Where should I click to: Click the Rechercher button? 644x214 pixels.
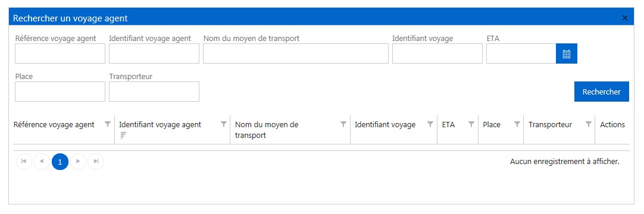(x=601, y=92)
